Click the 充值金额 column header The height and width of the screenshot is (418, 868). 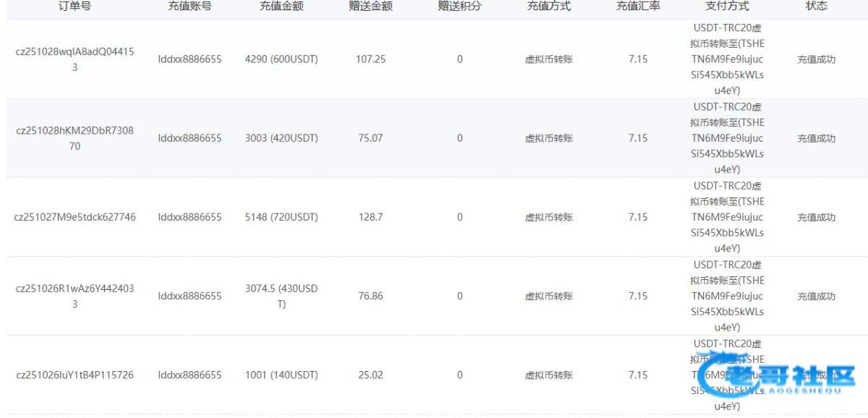point(281,7)
